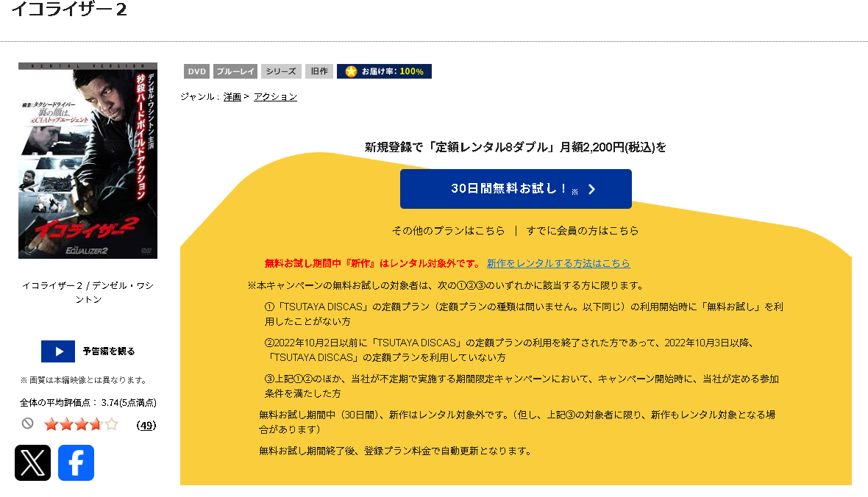
Task: Share on Facebook icon
Action: [x=76, y=462]
